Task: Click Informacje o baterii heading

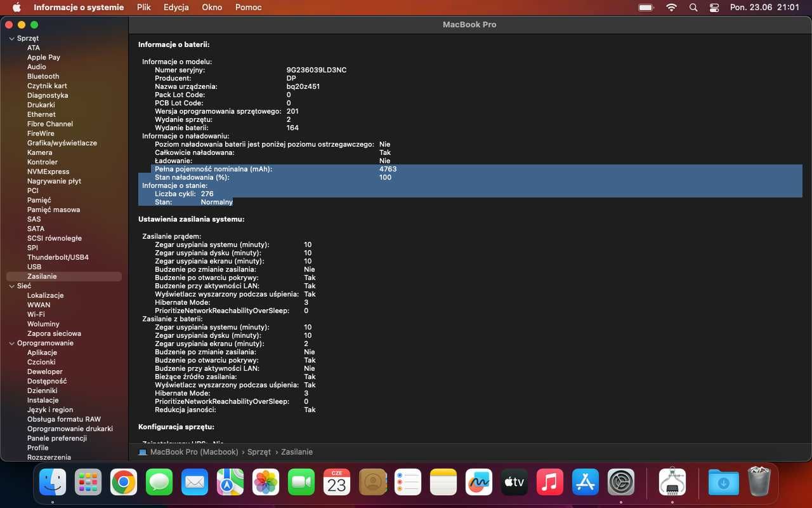Action: click(x=174, y=44)
